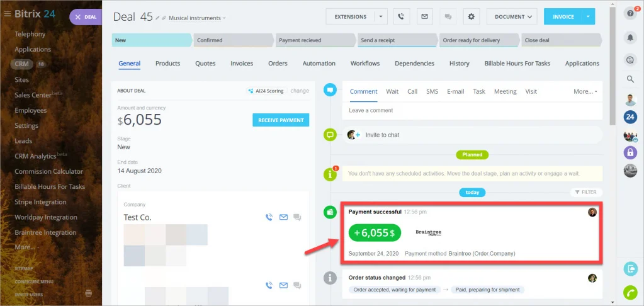644x306 pixels.
Task: Open the blue 24 round icon
Action: pos(630,117)
